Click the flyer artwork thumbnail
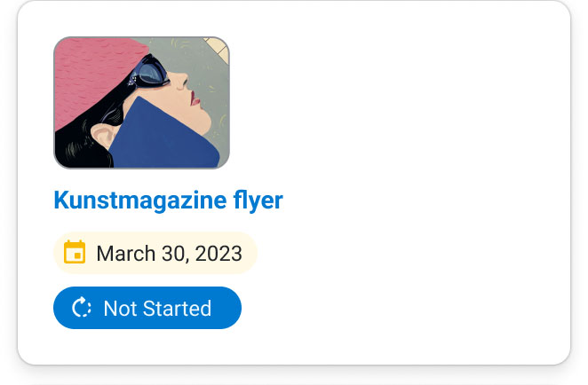The height and width of the screenshot is (385, 588). (141, 102)
